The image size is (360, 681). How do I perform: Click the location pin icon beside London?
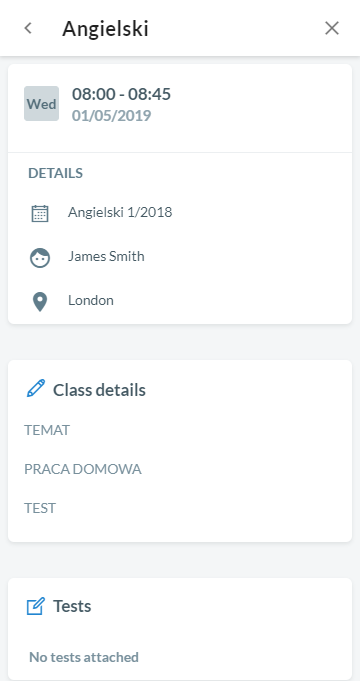[x=40, y=302]
